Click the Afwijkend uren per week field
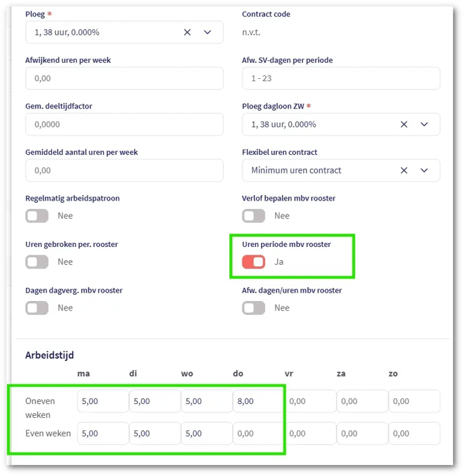Screen dimensions: 464x476 pyautogui.click(x=124, y=78)
